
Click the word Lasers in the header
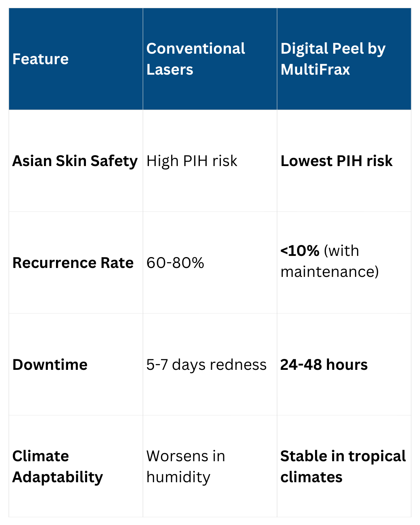pyautogui.click(x=170, y=70)
